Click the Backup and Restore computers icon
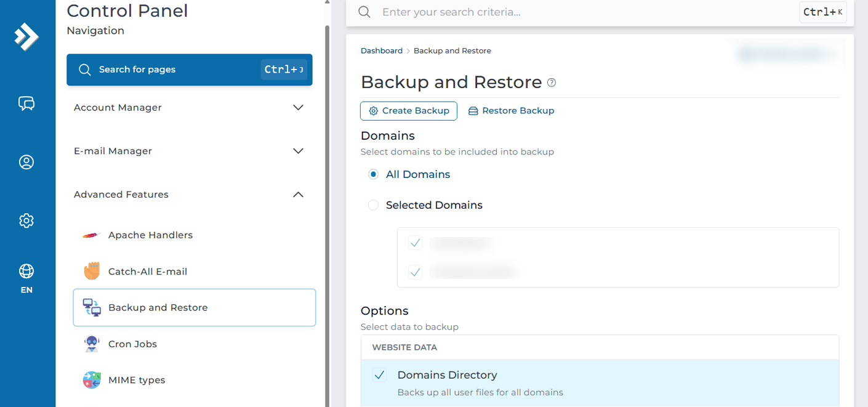The image size is (868, 407). click(x=92, y=307)
